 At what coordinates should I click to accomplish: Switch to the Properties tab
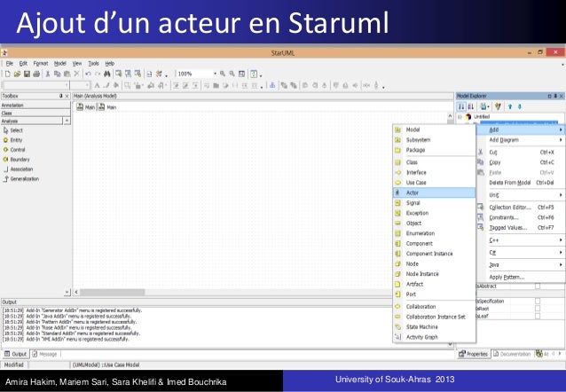[473, 354]
